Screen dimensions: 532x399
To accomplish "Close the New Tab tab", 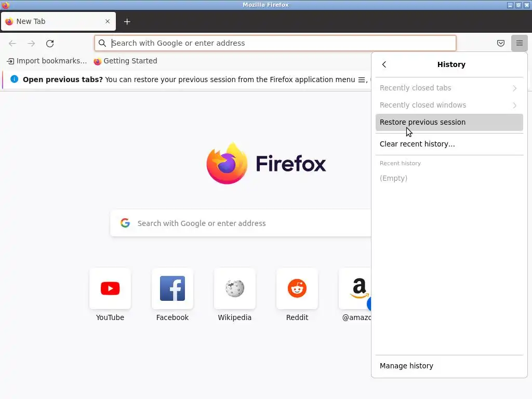I will (x=108, y=21).
